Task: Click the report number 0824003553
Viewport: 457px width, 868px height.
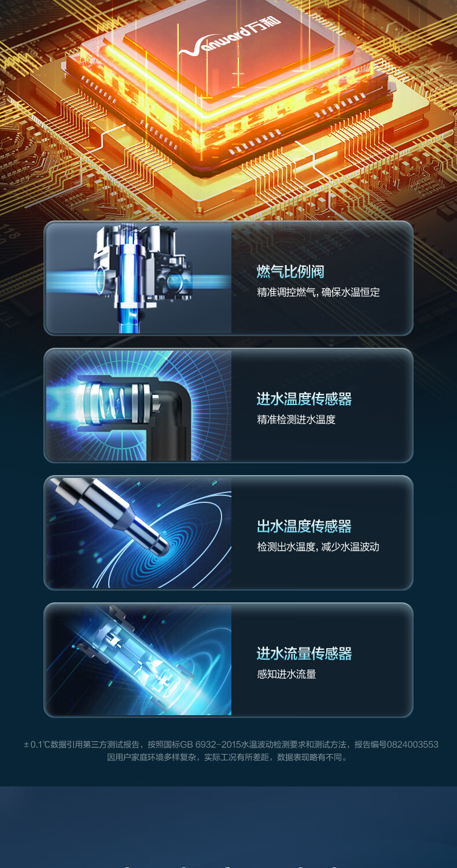Action: tap(411, 745)
